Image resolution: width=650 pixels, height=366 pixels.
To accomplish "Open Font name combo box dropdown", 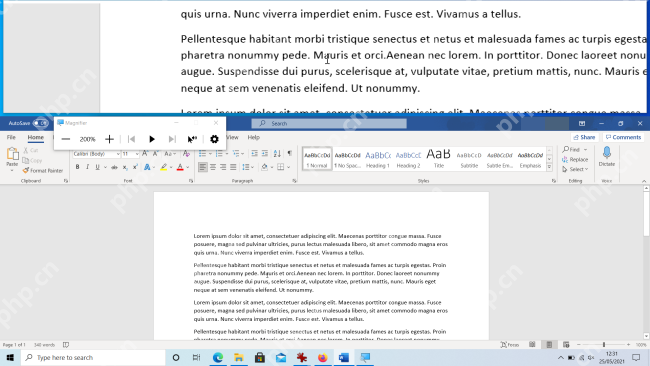I will pos(118,154).
